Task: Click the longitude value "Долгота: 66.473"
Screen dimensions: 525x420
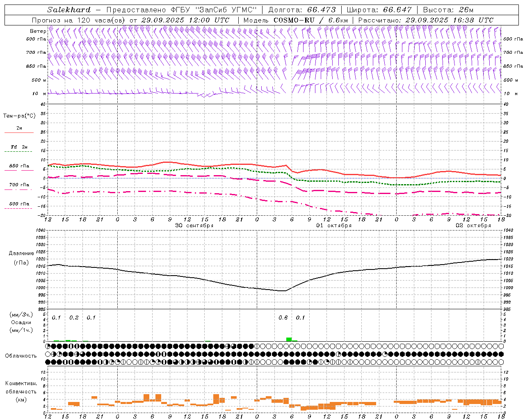Action: (302, 10)
